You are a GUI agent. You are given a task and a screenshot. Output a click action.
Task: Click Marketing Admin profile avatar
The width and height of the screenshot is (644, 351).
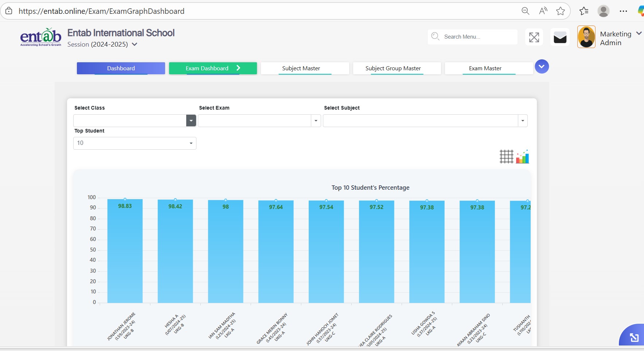pos(586,37)
